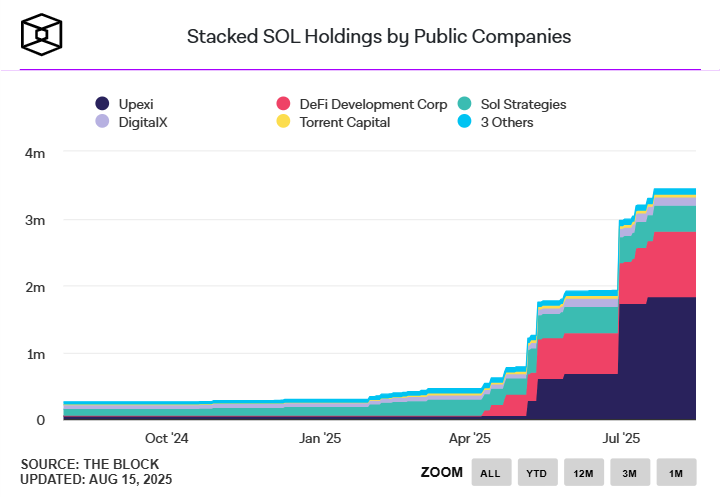Click the ZOOM label
Viewport: 720px width, 497px height.
[x=442, y=472]
